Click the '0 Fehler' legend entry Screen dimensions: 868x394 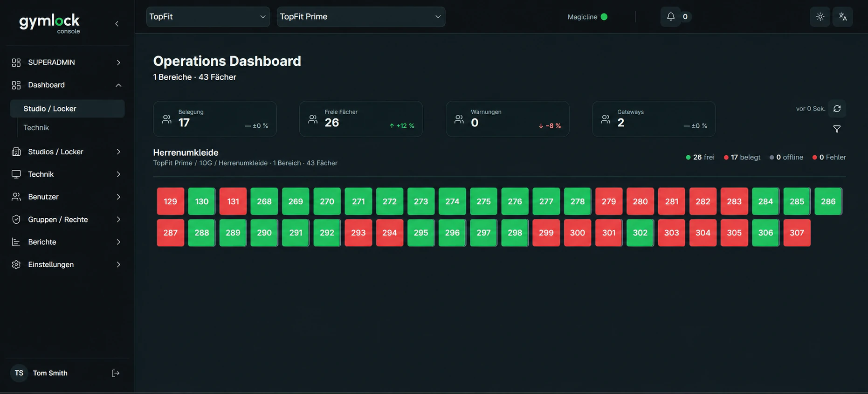829,158
